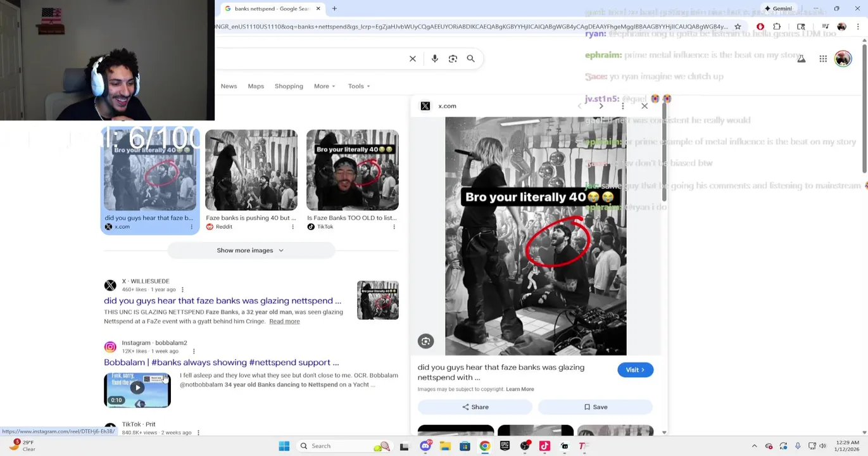This screenshot has width=868, height=456.
Task: Open the Google account profile picture
Action: (843, 59)
